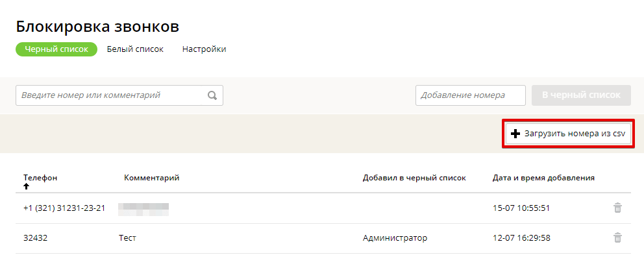Click the search magnifier icon

[212, 95]
